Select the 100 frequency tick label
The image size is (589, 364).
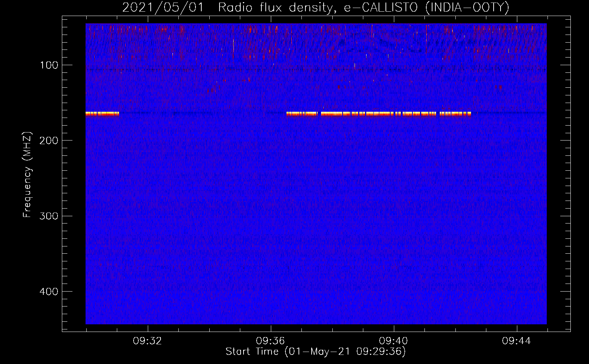click(x=49, y=65)
